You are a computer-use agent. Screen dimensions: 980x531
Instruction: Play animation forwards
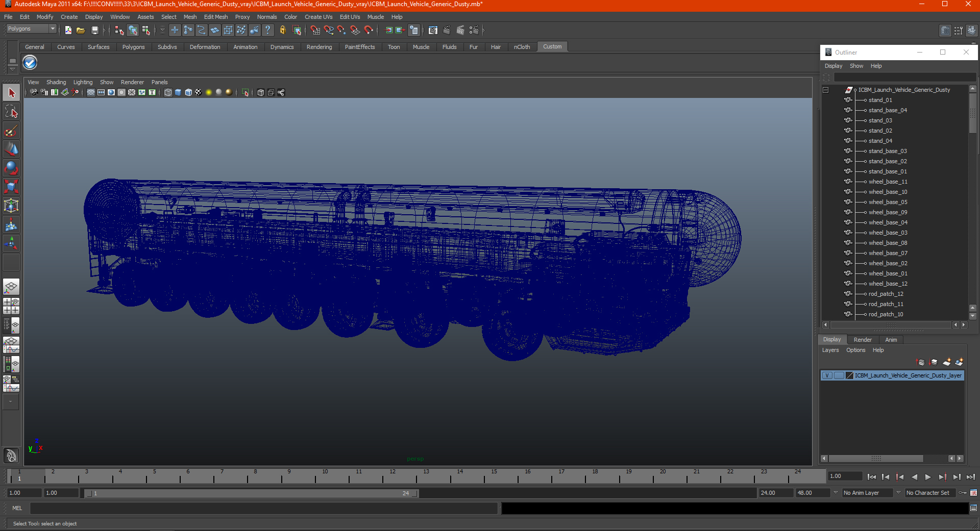pyautogui.click(x=928, y=477)
